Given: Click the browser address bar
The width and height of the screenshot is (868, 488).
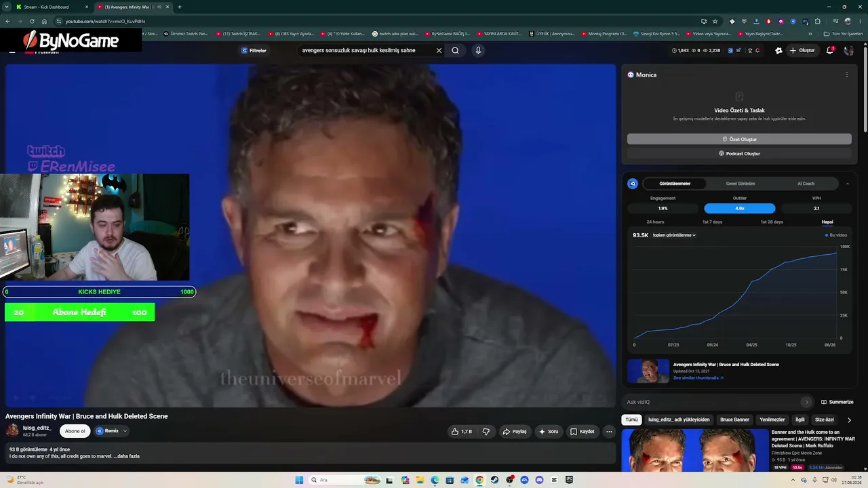Looking at the screenshot, I should [380, 21].
